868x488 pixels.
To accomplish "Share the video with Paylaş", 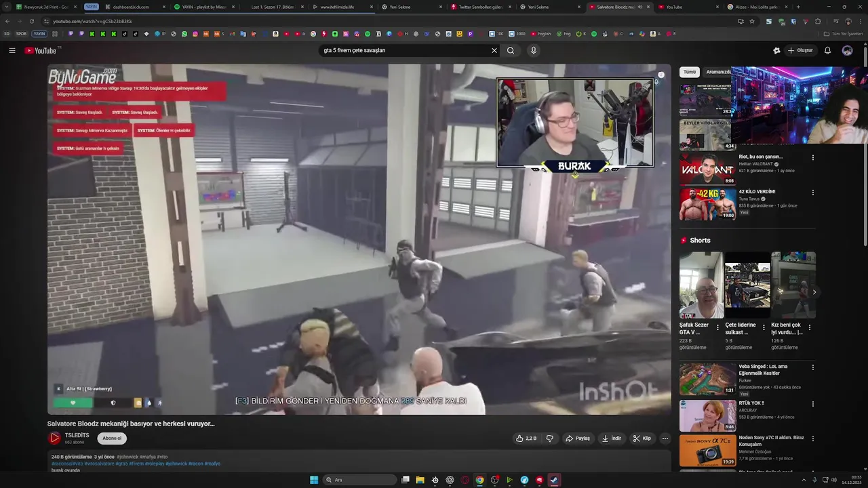I will (578, 439).
